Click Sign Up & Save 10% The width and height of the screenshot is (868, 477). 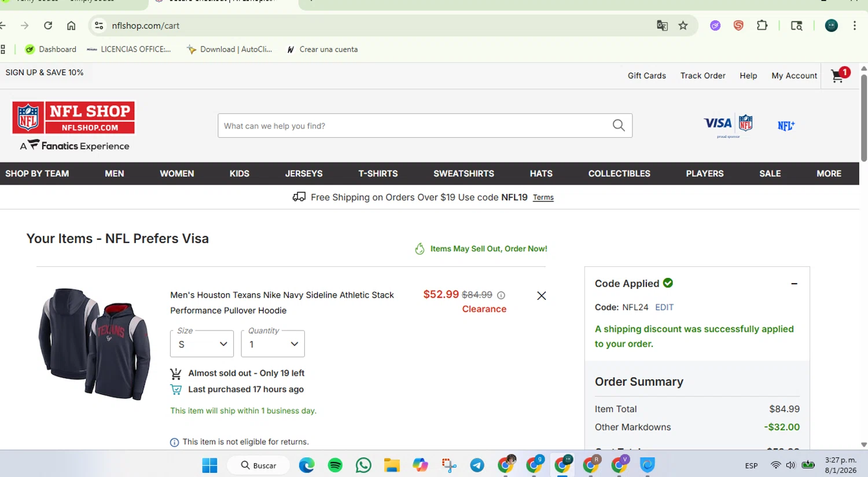(x=45, y=72)
